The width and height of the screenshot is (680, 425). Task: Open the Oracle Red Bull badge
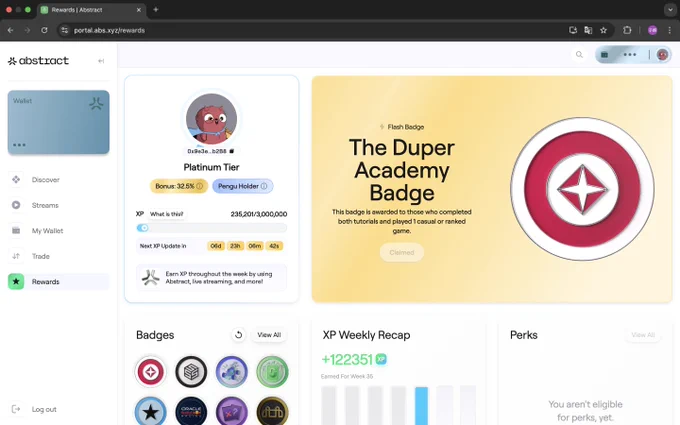pyautogui.click(x=191, y=411)
